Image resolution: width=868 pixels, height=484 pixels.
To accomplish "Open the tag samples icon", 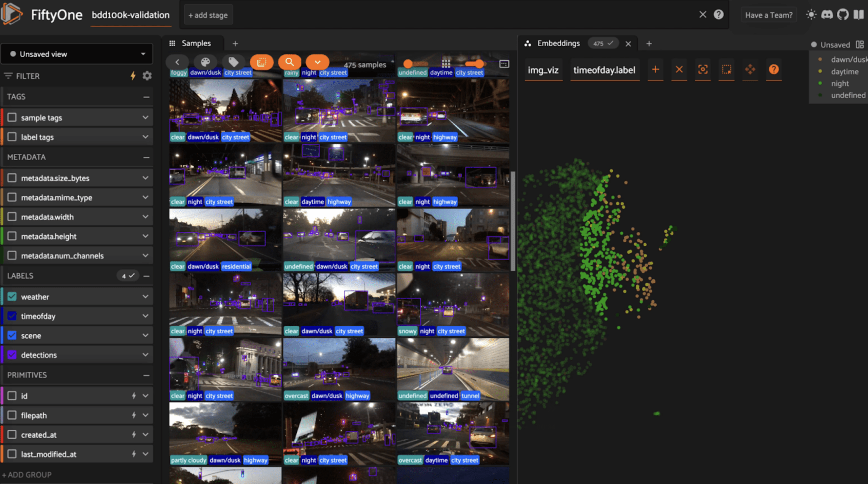I will (x=233, y=62).
